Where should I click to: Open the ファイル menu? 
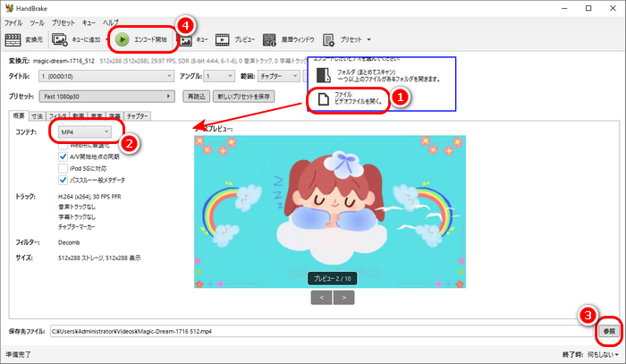pyautogui.click(x=13, y=22)
